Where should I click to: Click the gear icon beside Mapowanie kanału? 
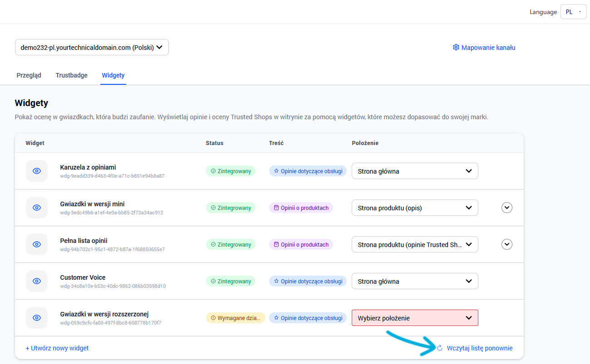[456, 48]
